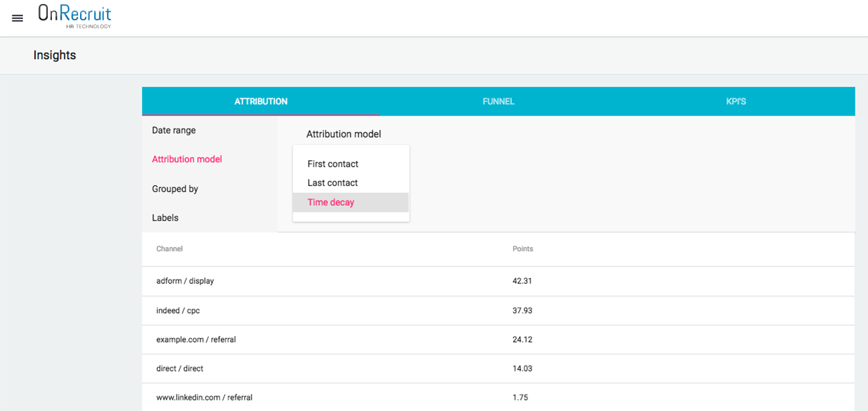Open the hamburger navigation menu

[17, 18]
